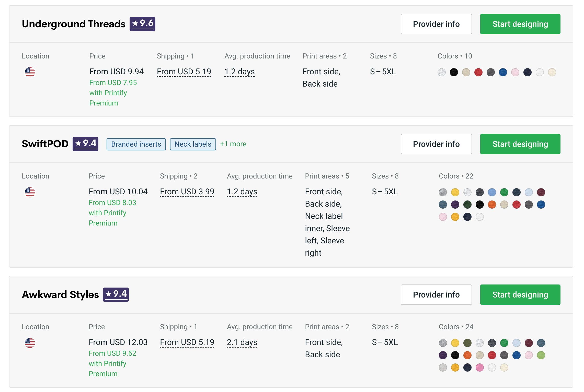Screen dimensions: 584x392
Task: Show Awkward Styles 2.1 days production info
Action: coord(242,342)
